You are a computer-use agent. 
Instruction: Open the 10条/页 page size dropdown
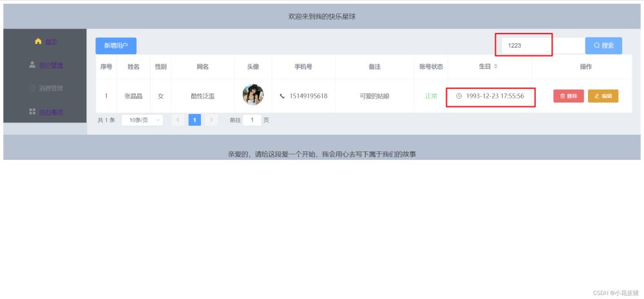(142, 120)
